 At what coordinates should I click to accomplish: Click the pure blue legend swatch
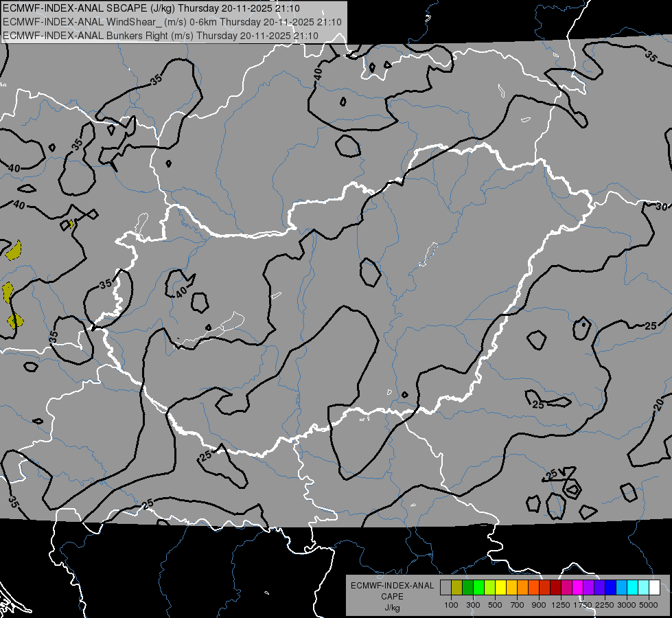pyautogui.click(x=610, y=588)
